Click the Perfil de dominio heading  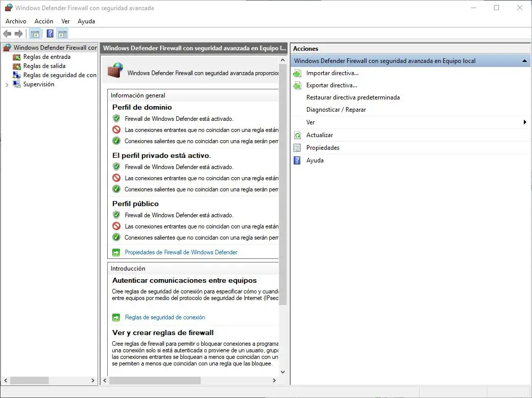click(x=142, y=107)
